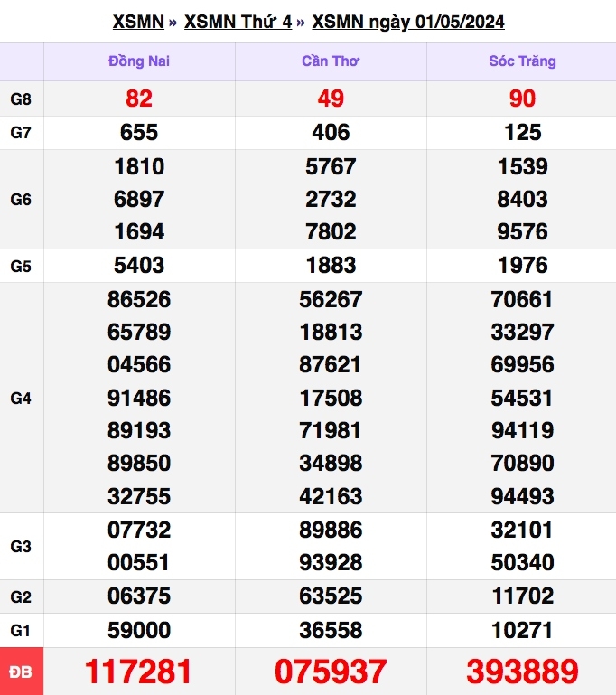The height and width of the screenshot is (695, 616).
Task: Click the G3 number 32101
Action: [x=522, y=530]
